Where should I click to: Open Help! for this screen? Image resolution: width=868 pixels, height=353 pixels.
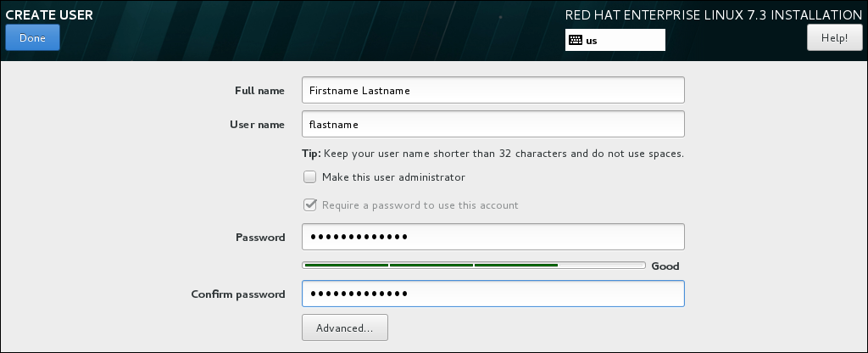(x=834, y=38)
